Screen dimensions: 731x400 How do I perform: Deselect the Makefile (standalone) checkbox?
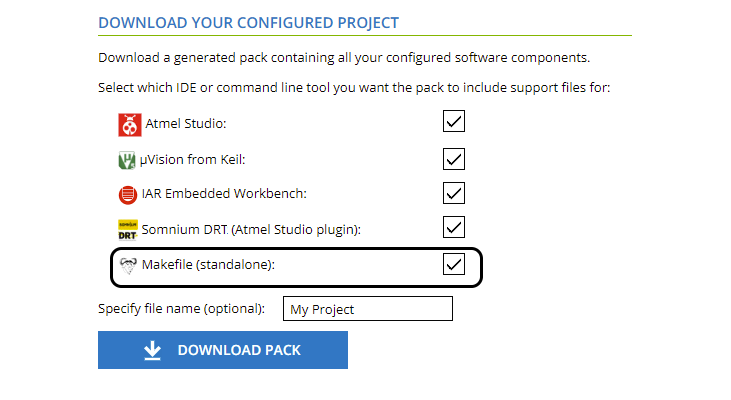click(454, 264)
